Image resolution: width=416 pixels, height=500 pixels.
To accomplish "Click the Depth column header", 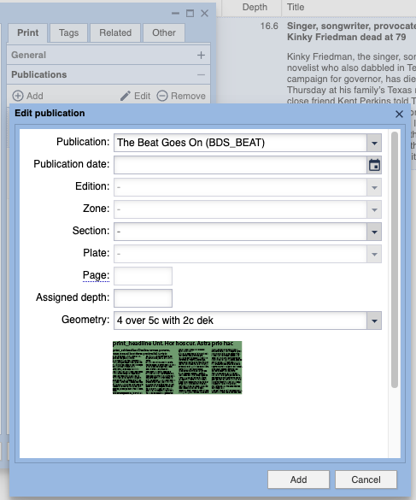I will pos(255,7).
